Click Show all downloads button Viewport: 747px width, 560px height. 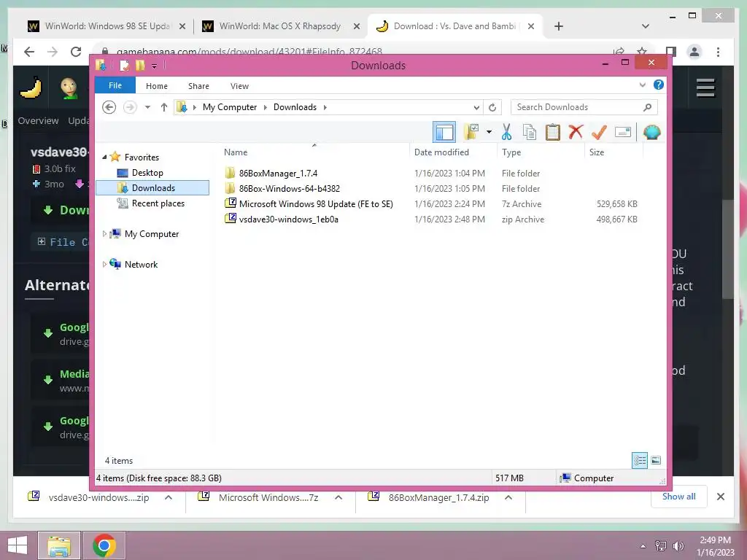click(x=678, y=497)
